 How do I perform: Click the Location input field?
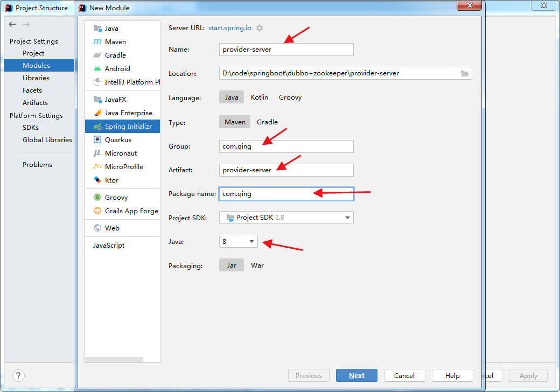coord(345,73)
